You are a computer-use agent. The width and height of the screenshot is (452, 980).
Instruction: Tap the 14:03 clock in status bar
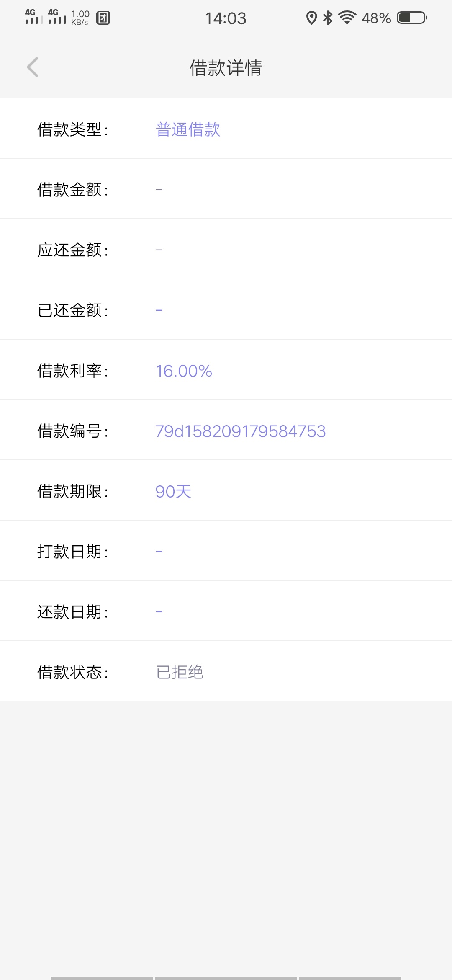click(x=226, y=18)
